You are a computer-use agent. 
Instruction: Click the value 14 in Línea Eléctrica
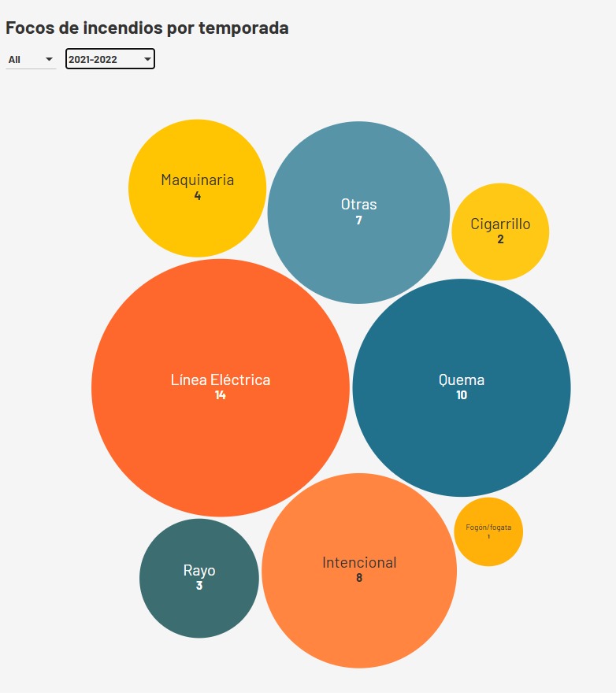pyautogui.click(x=221, y=395)
